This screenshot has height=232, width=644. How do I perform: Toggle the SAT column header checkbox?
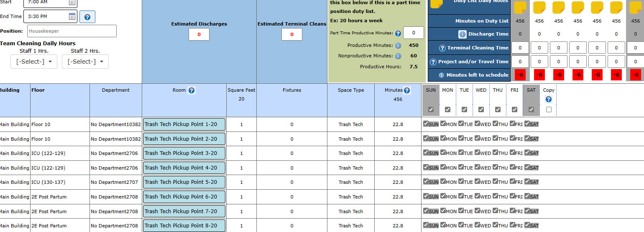531,110
